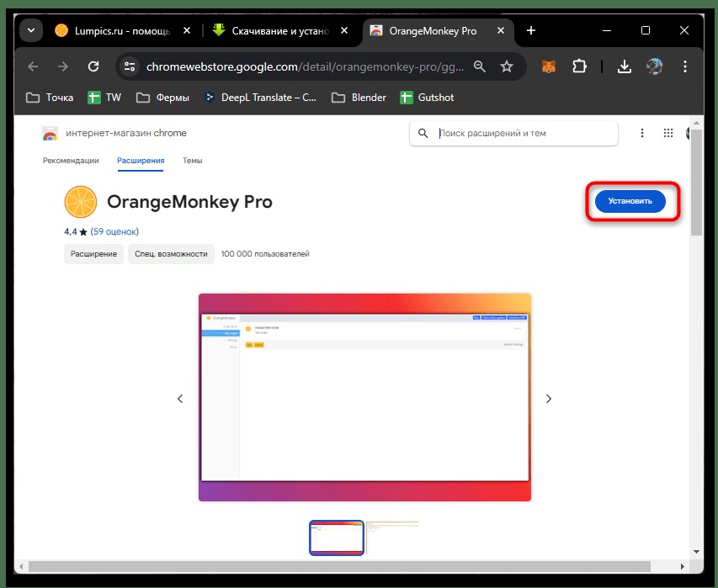This screenshot has height=588, width=718.
Task: Click the search magnifier in store search box
Action: (423, 133)
